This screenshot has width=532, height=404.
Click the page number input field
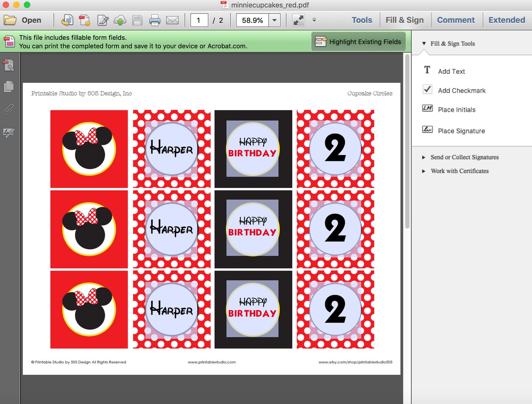tap(199, 20)
